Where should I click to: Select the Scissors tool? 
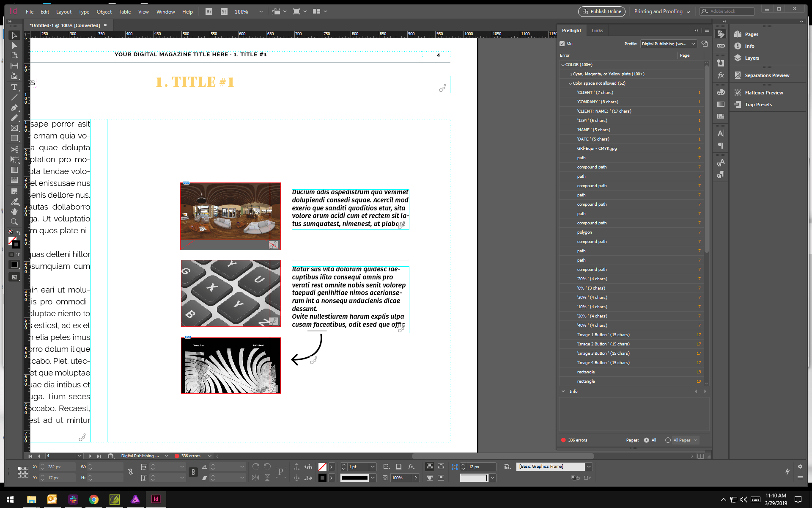coord(14,149)
